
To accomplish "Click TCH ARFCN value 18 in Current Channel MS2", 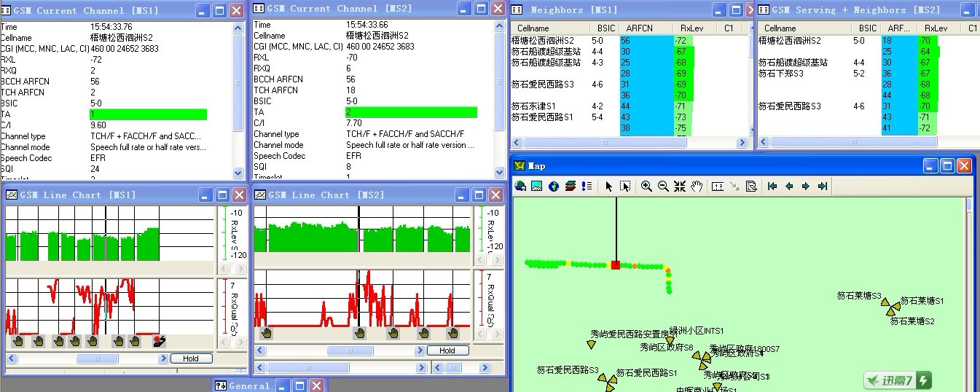I will pos(350,90).
